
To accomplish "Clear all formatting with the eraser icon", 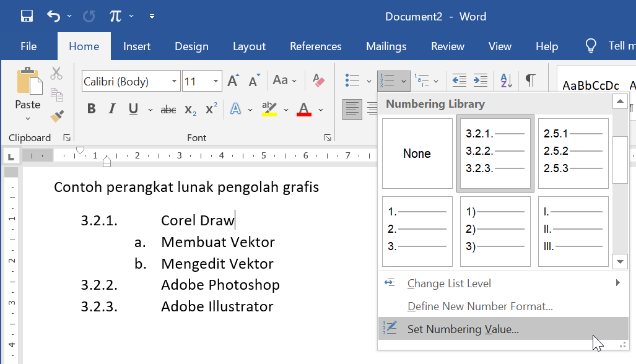I will click(318, 80).
